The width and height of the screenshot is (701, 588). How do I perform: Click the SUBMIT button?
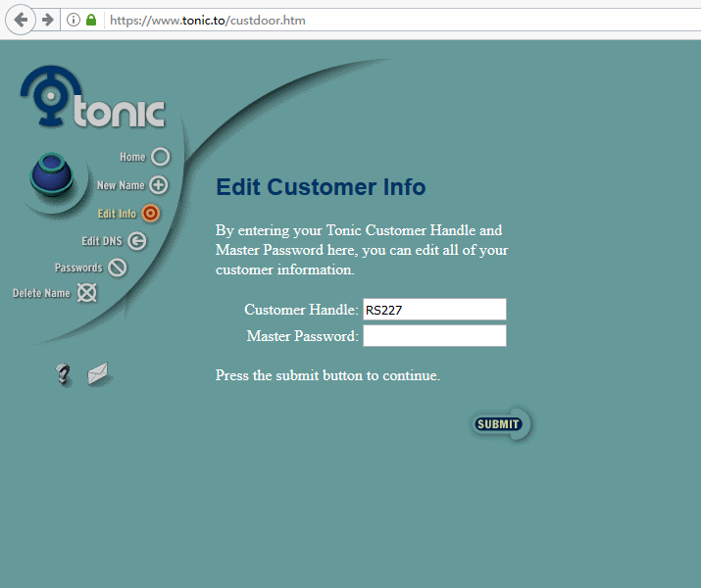(x=501, y=424)
